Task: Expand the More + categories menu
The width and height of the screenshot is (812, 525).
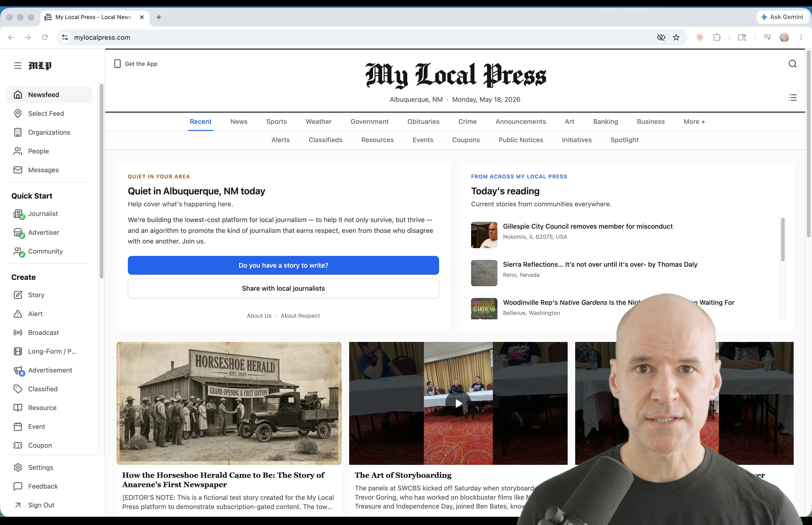Action: point(694,122)
